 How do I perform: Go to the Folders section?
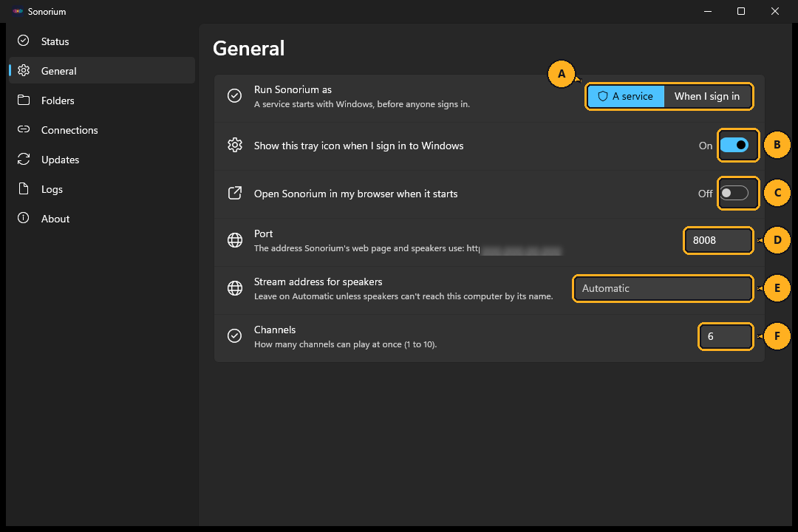[x=102, y=100]
